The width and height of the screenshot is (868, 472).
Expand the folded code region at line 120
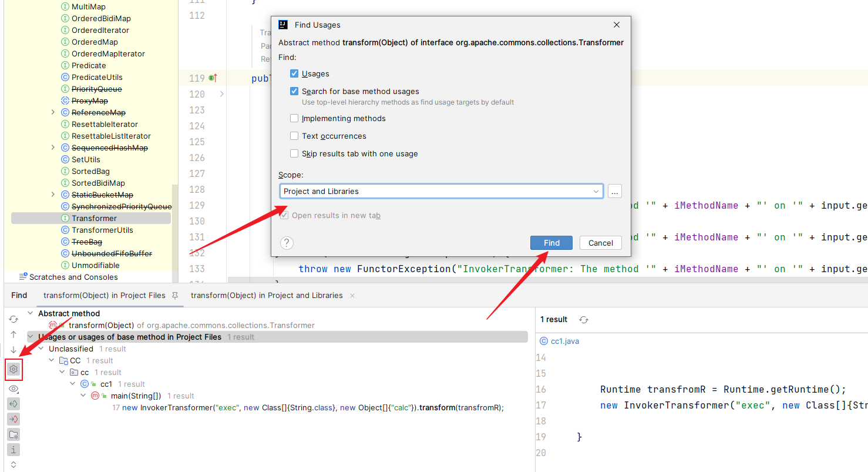(x=221, y=94)
